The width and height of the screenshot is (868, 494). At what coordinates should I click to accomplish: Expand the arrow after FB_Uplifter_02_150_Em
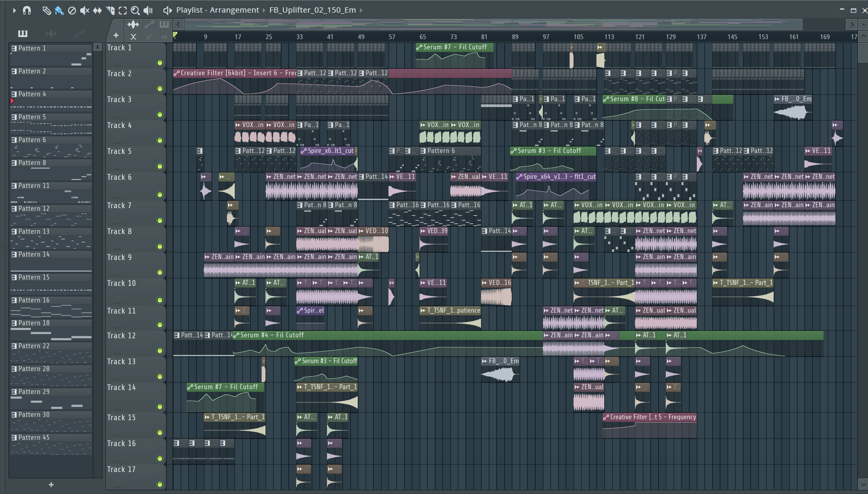click(x=361, y=10)
